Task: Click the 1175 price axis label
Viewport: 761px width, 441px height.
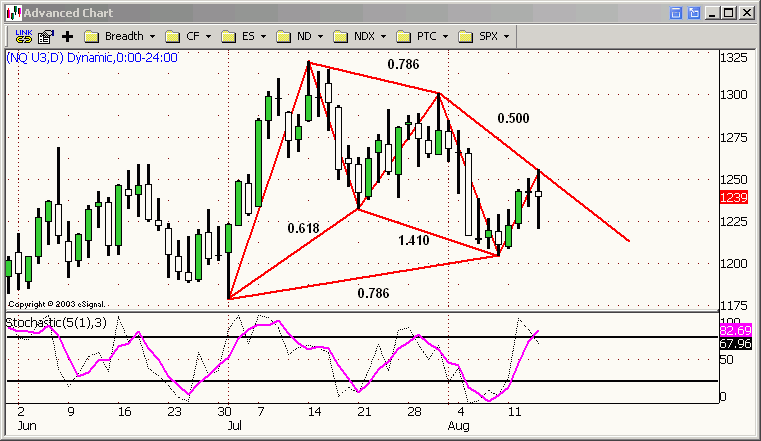Action: 734,306
